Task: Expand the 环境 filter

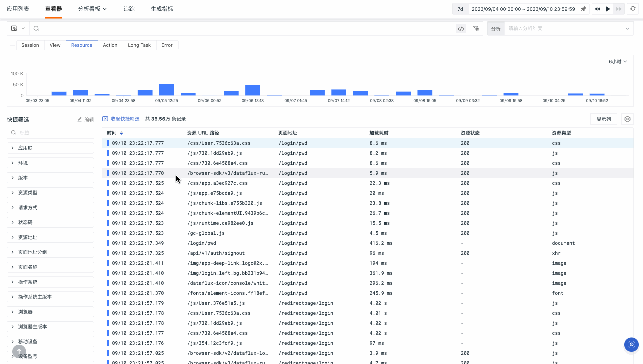Action: [50, 163]
